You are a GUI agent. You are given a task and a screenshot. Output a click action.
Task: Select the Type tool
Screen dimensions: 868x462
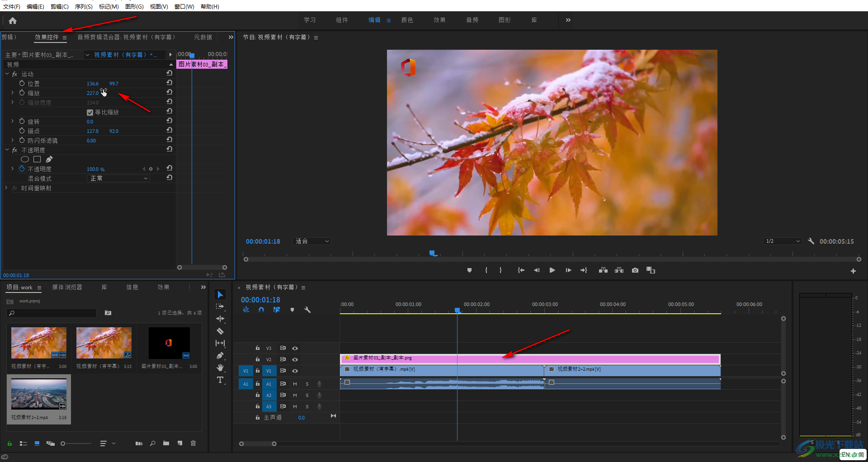click(220, 380)
